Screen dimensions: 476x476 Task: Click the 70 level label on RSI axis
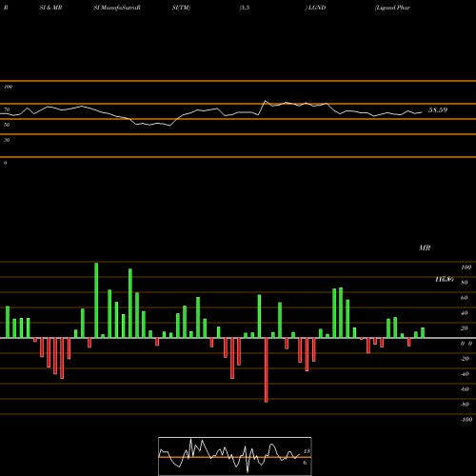click(x=7, y=109)
